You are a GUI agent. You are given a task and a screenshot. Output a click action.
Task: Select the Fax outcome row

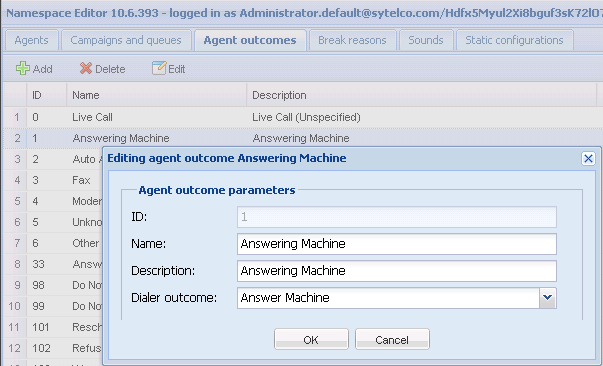tap(81, 180)
